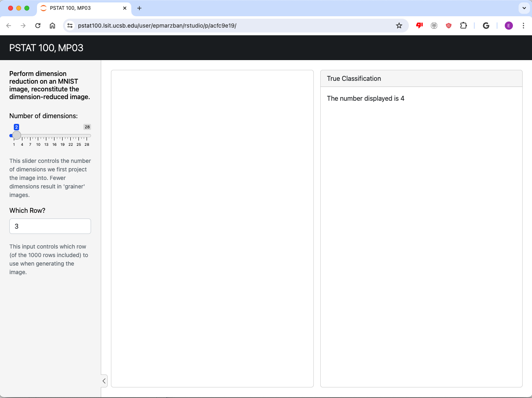The width and height of the screenshot is (532, 398).
Task: Open the purple E profile avatar
Action: 509,26
